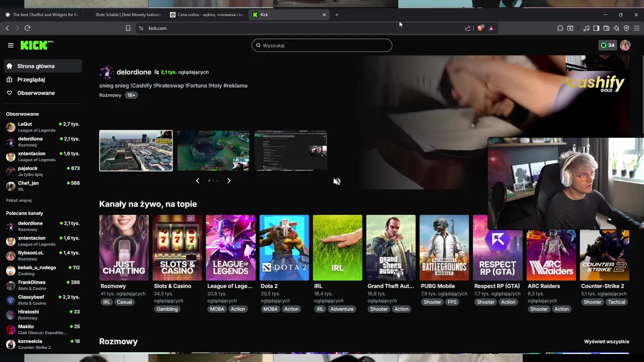Image resolution: width=644 pixels, height=362 pixels.
Task: Bookmark this page with bookmark icon
Action: point(128,28)
